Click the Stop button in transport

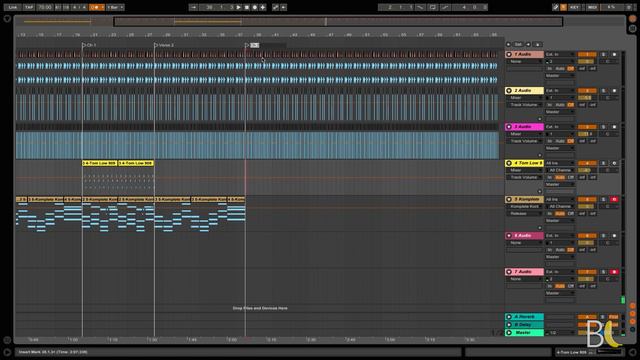point(247,7)
